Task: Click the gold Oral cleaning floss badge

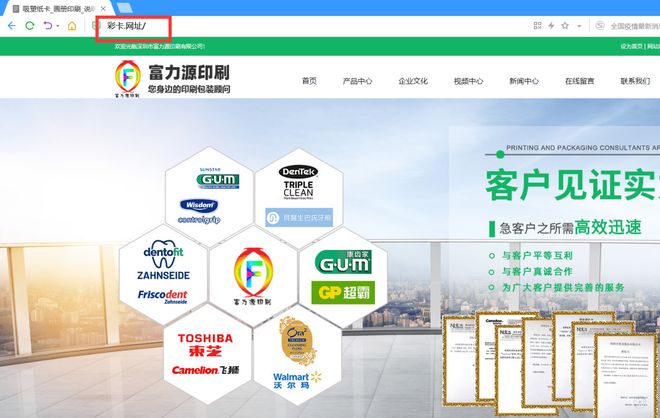Action: pyautogui.click(x=297, y=341)
